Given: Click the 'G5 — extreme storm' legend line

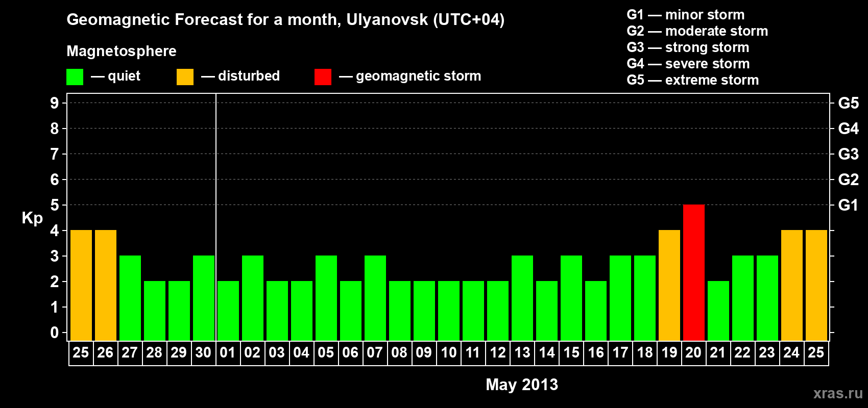Looking at the screenshot, I should (692, 80).
